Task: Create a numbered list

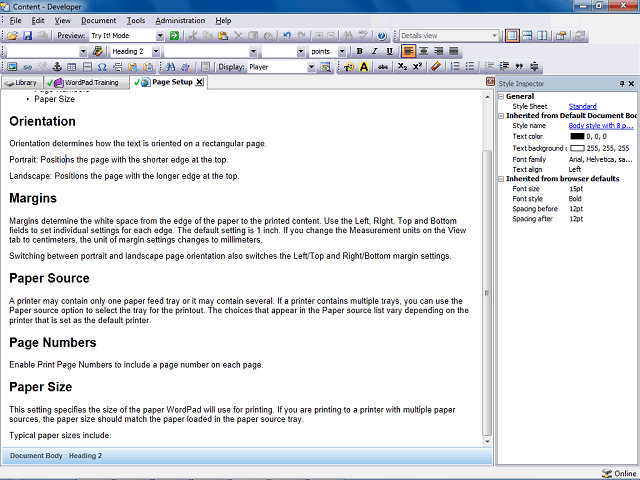Action: 455,67
